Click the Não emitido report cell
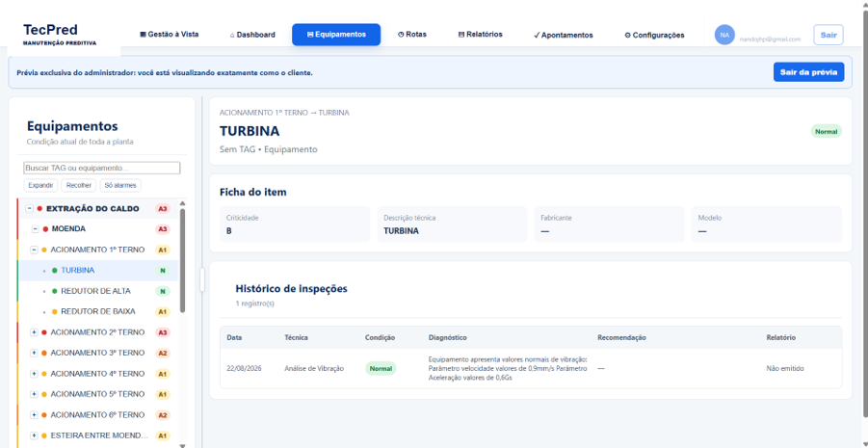The image size is (868, 448). point(785,368)
